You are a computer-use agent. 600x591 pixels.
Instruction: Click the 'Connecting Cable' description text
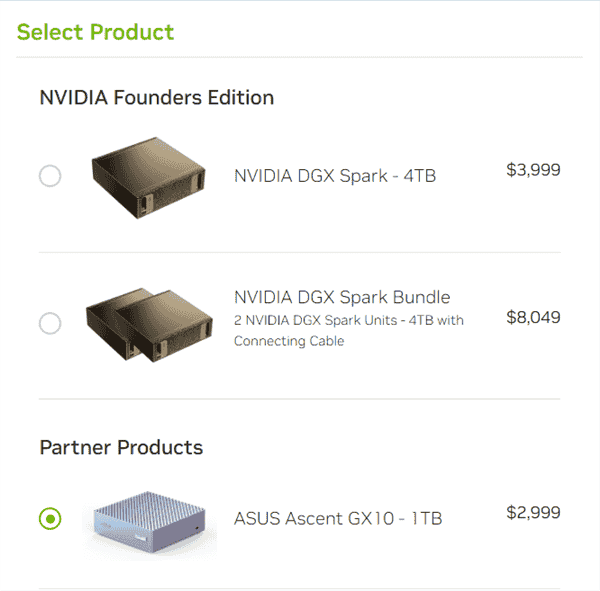(289, 341)
